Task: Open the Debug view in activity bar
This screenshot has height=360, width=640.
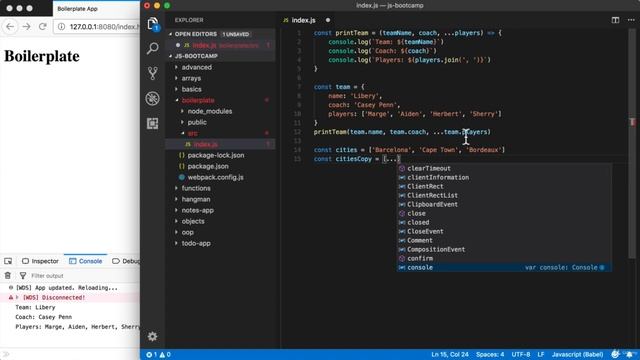Action: pyautogui.click(x=153, y=98)
